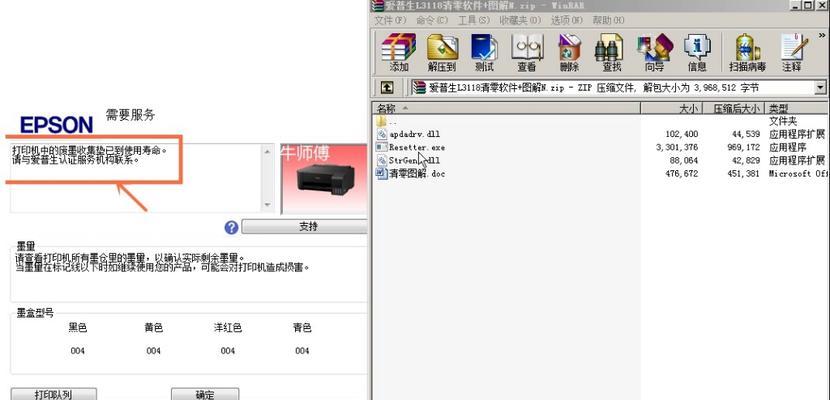This screenshot has height=400, width=830.
Task: Click the 文件夹 type cell
Action: pyautogui.click(x=782, y=121)
